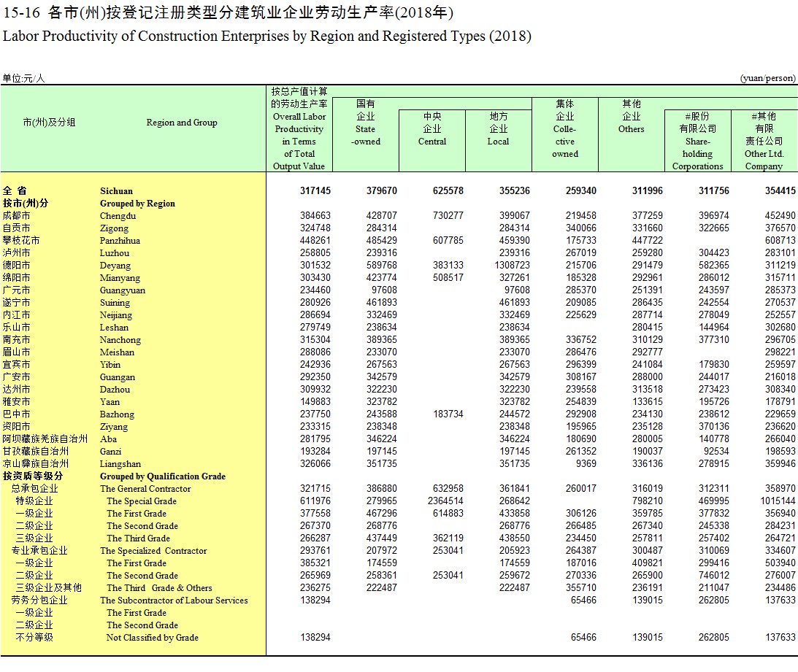Select the 'Yibin' row label
This screenshot has height=672, width=798.
pos(110,365)
